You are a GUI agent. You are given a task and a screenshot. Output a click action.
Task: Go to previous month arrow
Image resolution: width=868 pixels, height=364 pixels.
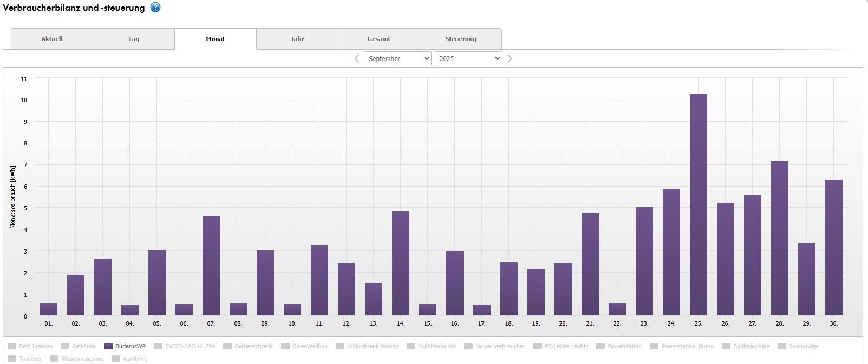357,58
